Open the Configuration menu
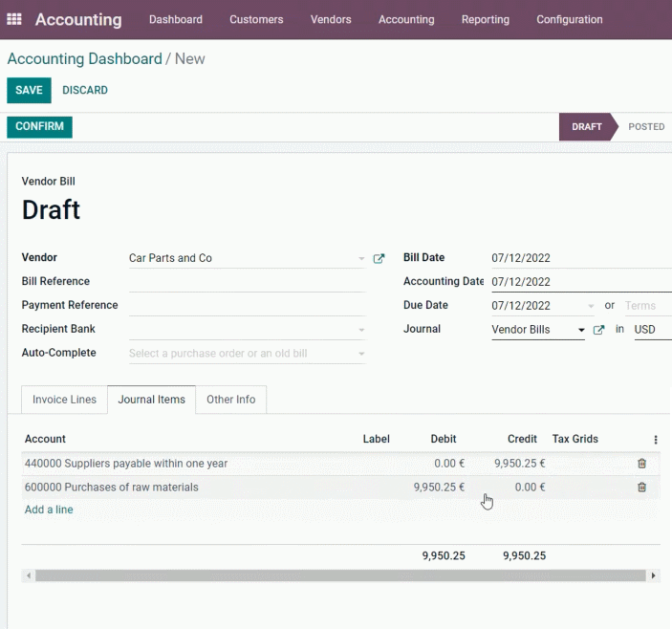 tap(570, 19)
